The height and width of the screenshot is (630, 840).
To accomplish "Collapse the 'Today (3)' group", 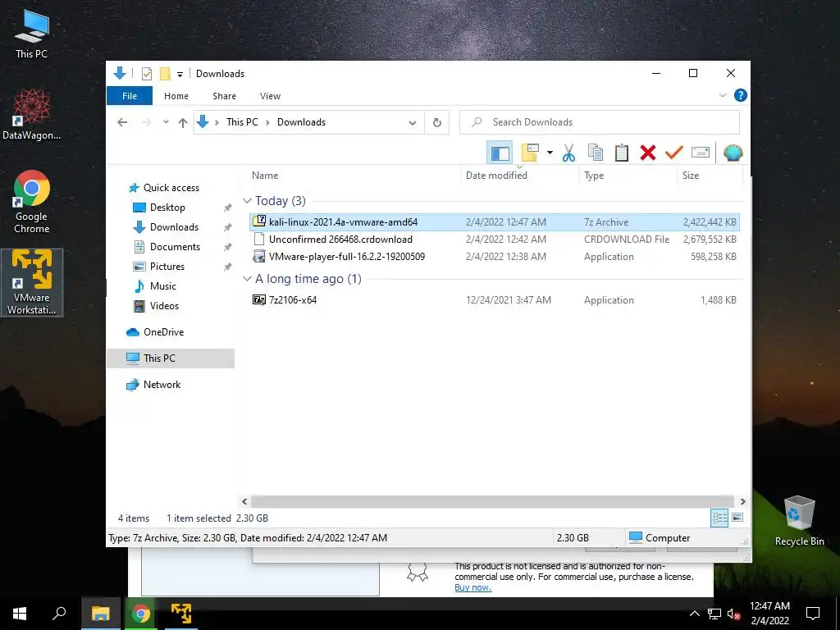I will 247,200.
